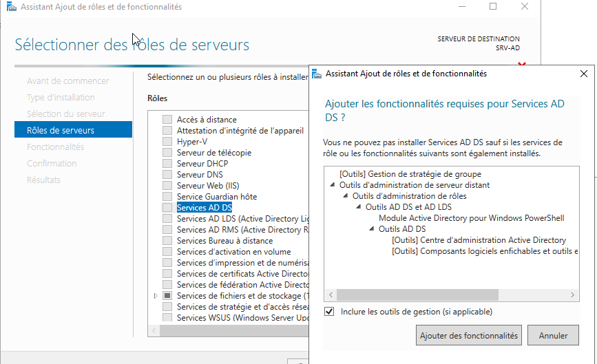Select Serveur Web (IIS) in roles list
The height and width of the screenshot is (364, 597).
point(207,186)
